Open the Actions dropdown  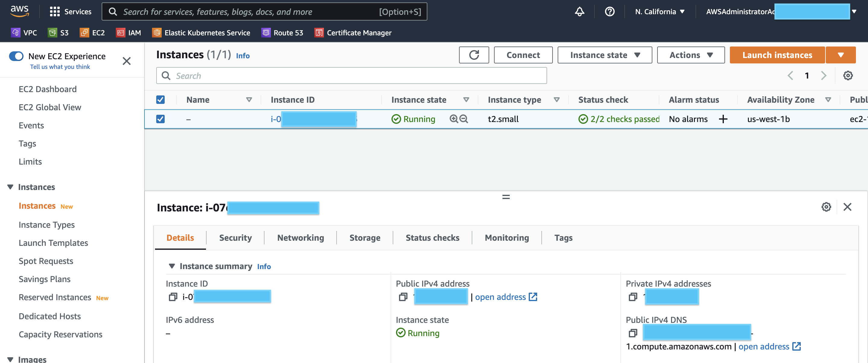[x=691, y=55]
